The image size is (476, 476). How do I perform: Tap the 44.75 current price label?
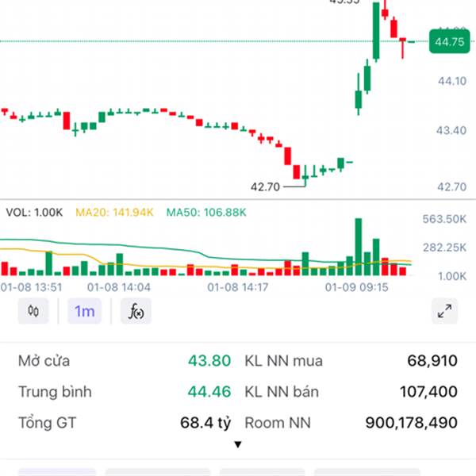click(449, 41)
